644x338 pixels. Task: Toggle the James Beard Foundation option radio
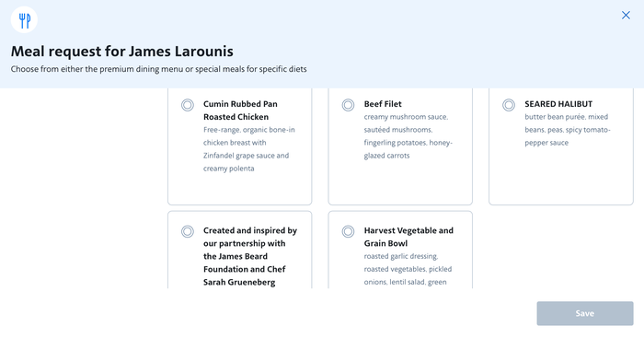pos(188,231)
